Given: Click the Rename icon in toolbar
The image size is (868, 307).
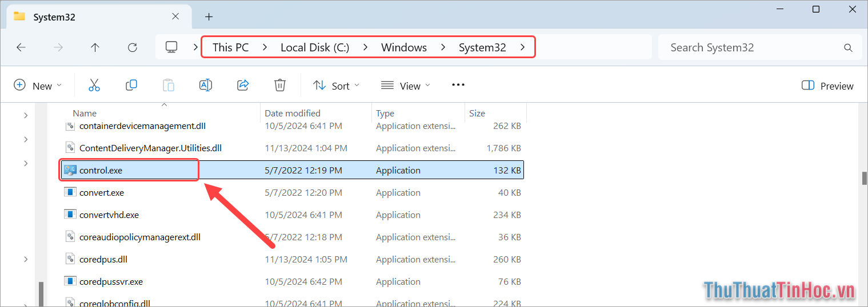Looking at the screenshot, I should coord(206,86).
